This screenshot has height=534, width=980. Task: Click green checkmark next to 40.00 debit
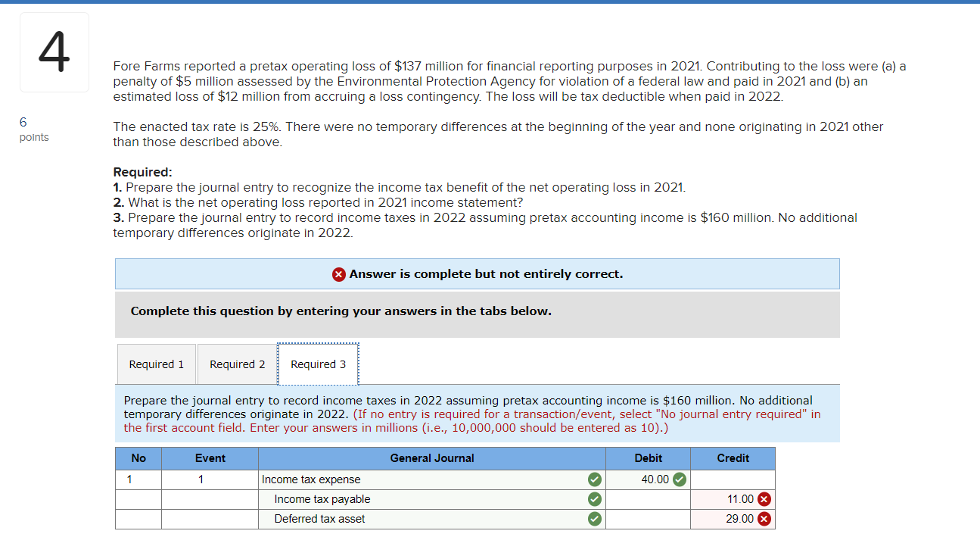click(680, 479)
